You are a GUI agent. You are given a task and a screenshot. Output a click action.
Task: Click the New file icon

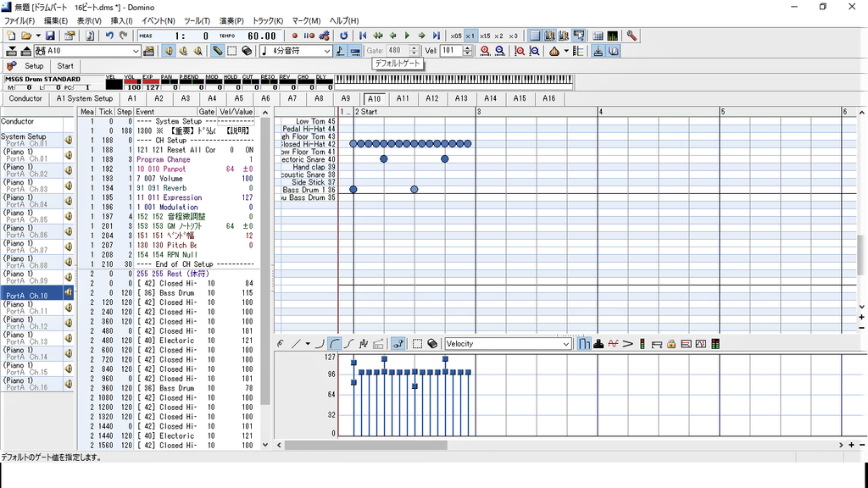click(11, 36)
